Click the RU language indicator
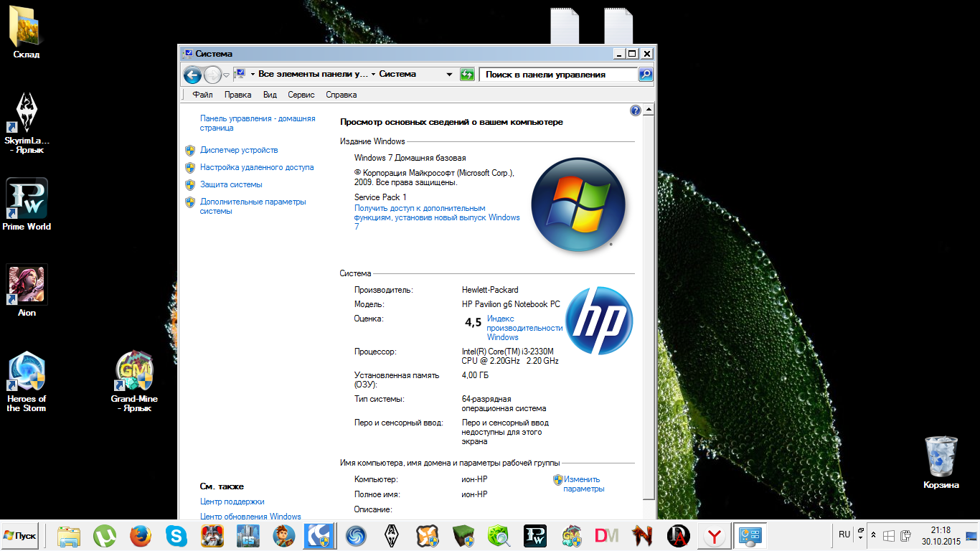980x551 pixels. [x=844, y=535]
